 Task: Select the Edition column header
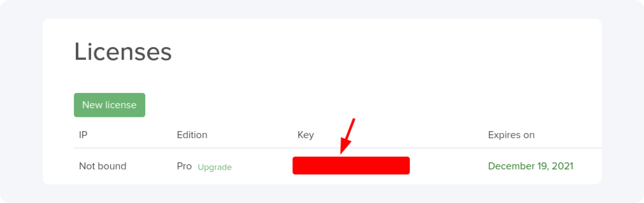[192, 135]
